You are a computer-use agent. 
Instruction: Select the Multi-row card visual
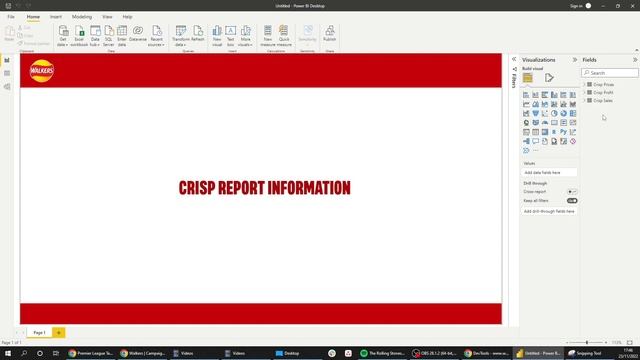(x=564, y=122)
